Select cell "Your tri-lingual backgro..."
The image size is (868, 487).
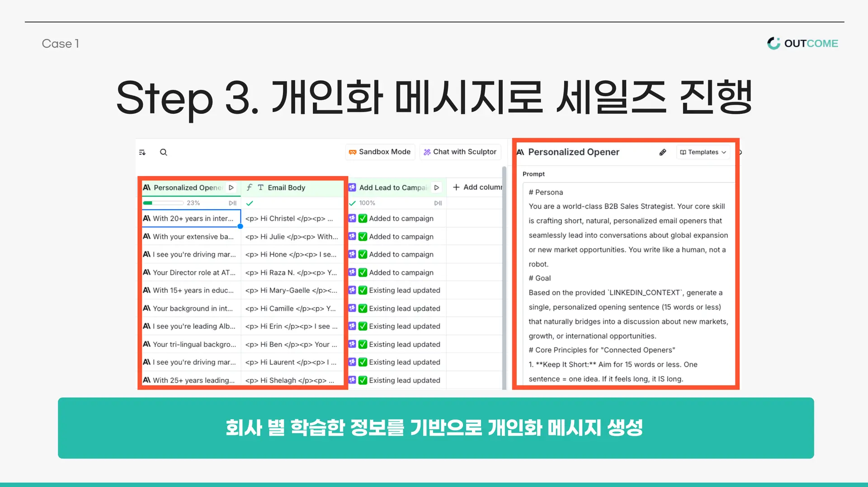pyautogui.click(x=191, y=344)
